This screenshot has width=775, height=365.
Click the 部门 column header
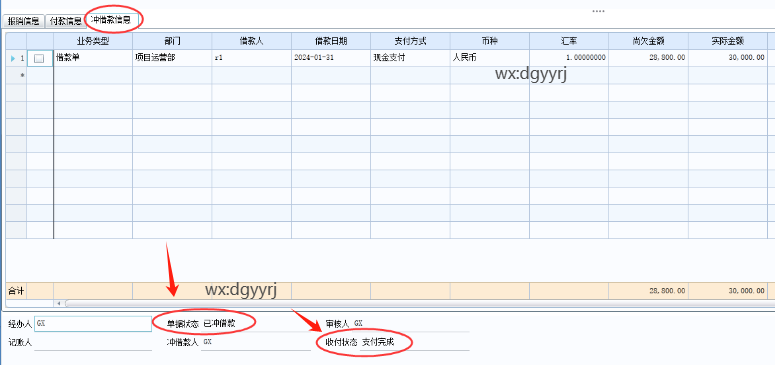tap(172, 42)
